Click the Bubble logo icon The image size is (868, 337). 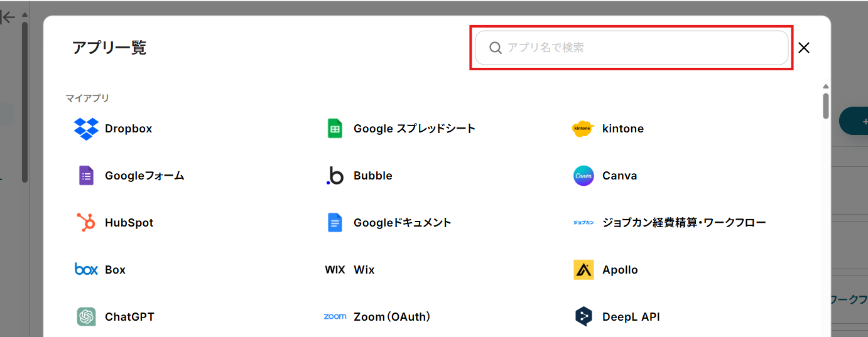tap(335, 176)
